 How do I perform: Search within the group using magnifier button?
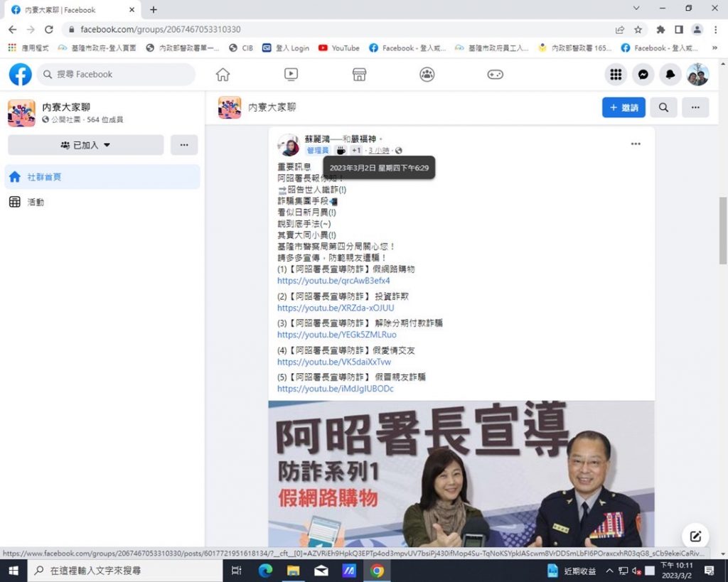tap(663, 107)
